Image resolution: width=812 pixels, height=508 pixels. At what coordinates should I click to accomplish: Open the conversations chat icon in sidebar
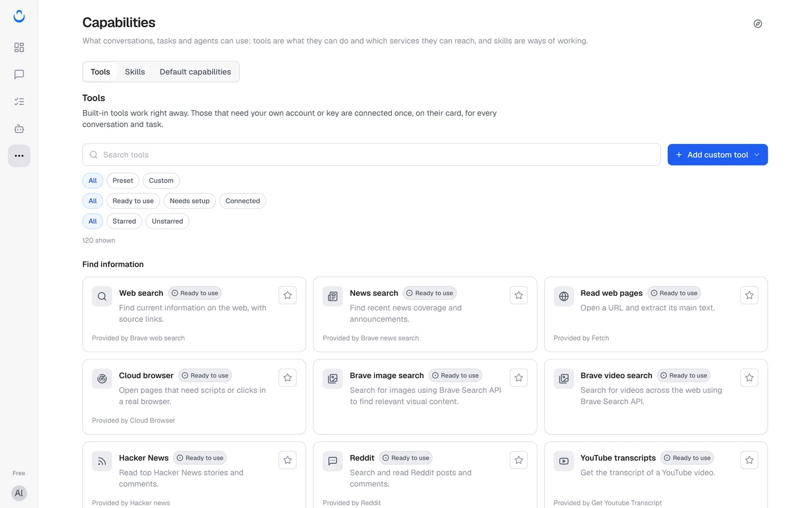click(19, 75)
